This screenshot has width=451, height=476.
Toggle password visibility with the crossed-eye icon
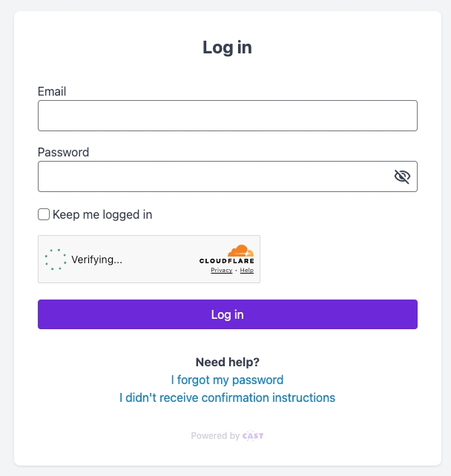pyautogui.click(x=402, y=176)
